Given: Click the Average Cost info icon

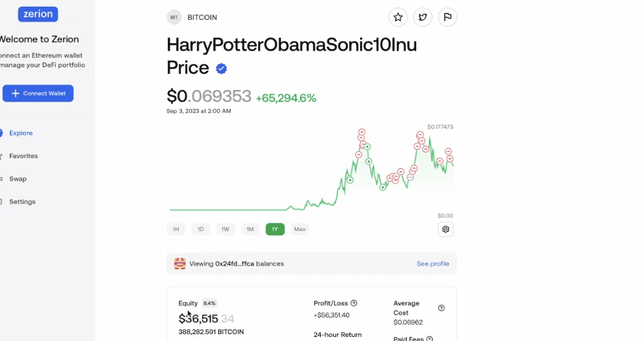Looking at the screenshot, I should click(441, 308).
